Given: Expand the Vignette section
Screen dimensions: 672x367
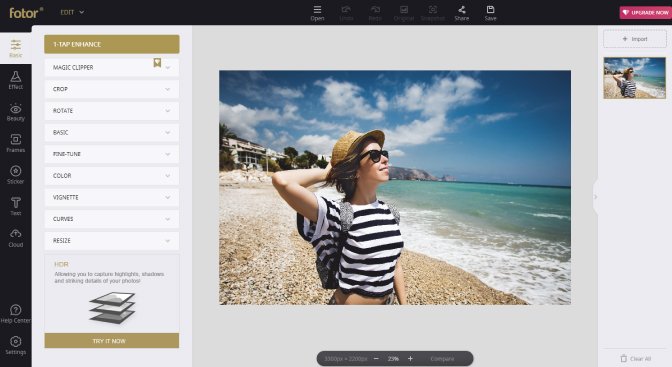Looking at the screenshot, I should (x=112, y=197).
